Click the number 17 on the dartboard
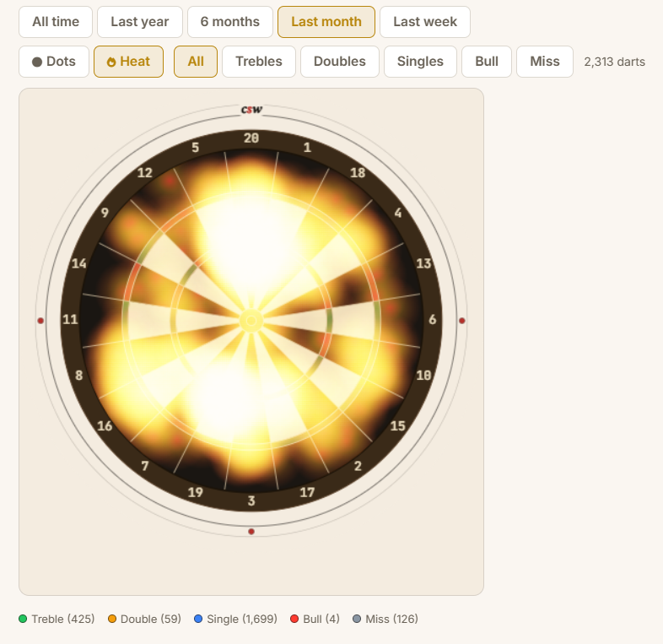The image size is (663, 644). point(307,493)
